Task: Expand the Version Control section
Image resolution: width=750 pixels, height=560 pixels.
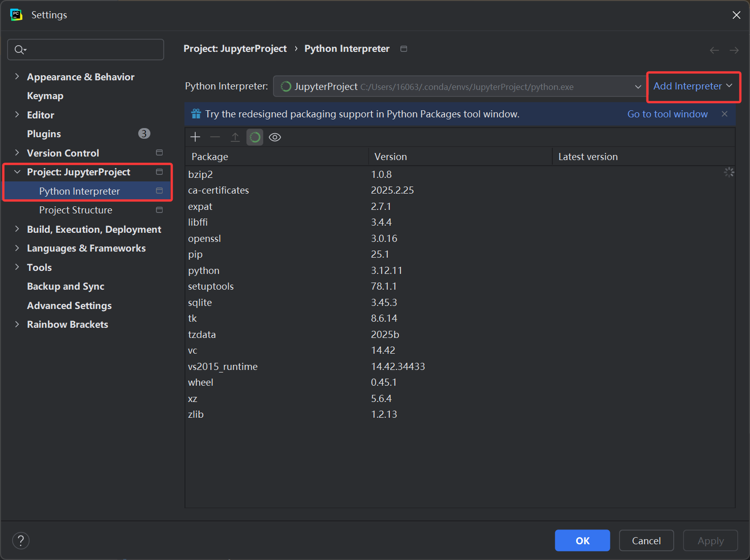Action: [17, 152]
